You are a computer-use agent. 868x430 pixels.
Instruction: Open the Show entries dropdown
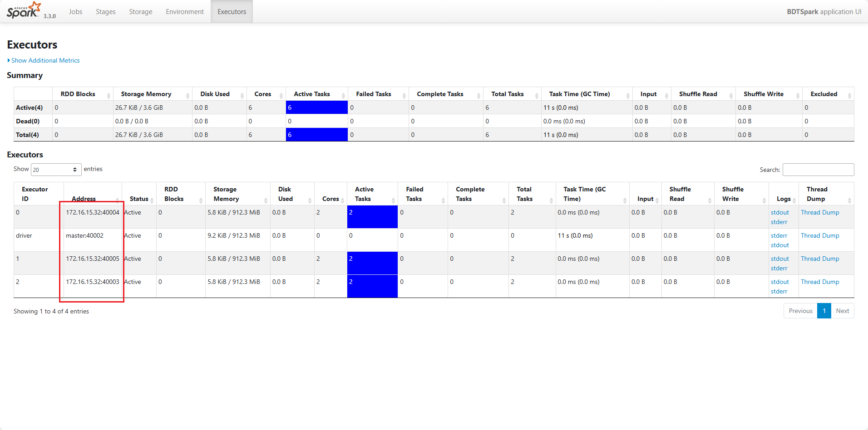pos(56,170)
